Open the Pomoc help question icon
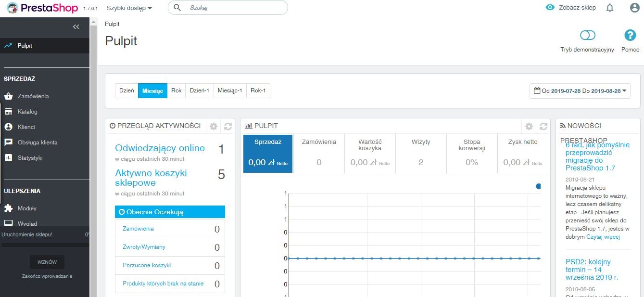Image resolution: width=644 pixels, height=297 pixels. (630, 35)
